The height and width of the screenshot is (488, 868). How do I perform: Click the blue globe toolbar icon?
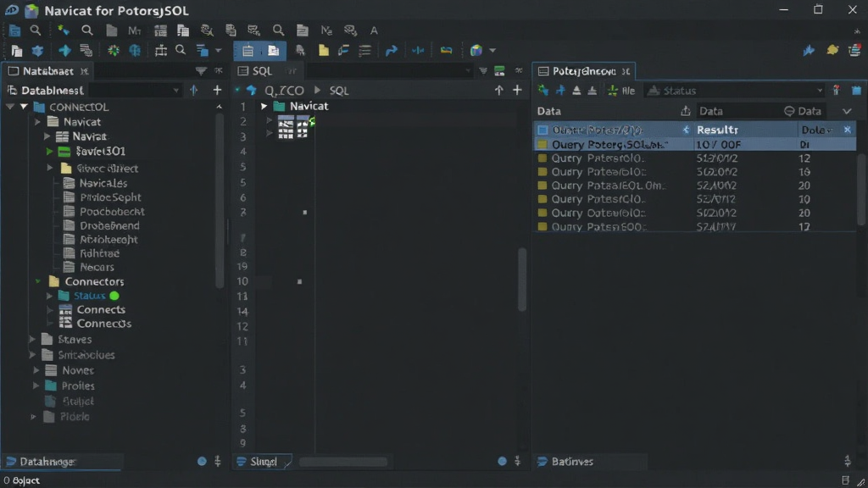[135, 51]
